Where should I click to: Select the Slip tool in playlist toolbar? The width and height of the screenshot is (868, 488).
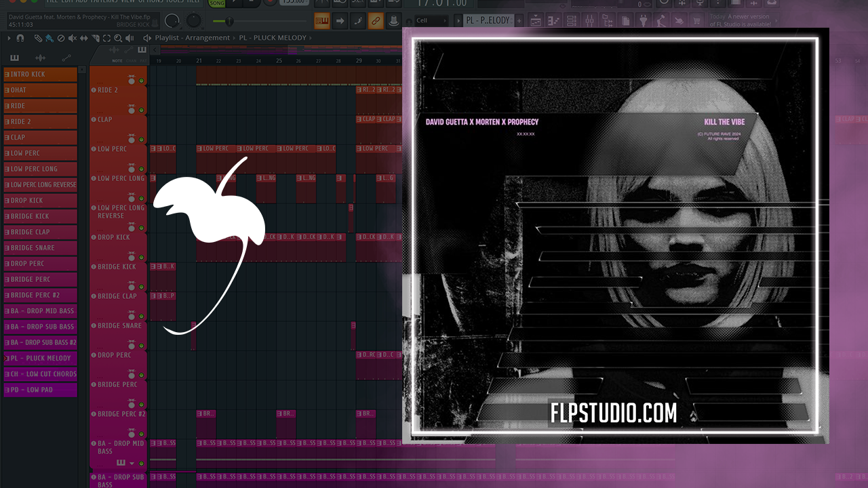[x=83, y=39]
